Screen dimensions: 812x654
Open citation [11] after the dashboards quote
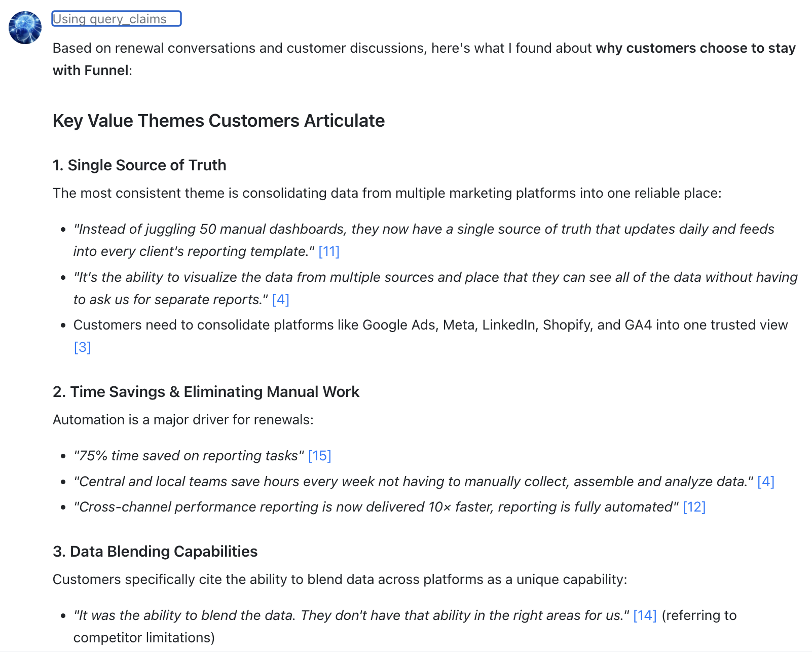tap(329, 251)
